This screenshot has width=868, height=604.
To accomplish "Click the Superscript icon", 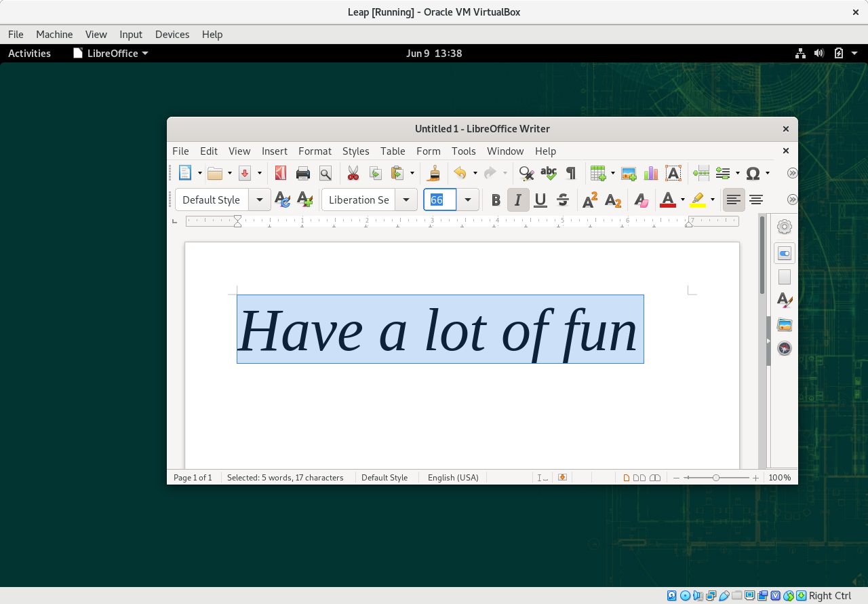I will click(590, 200).
